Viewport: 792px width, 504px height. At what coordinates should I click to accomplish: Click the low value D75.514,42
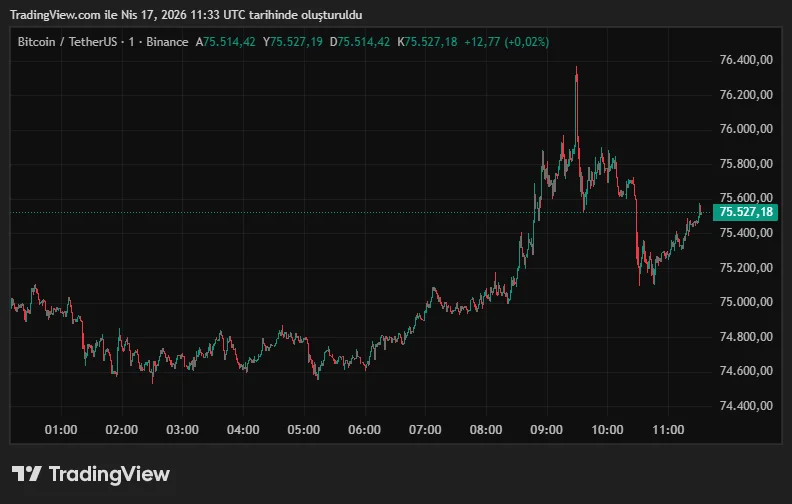[360, 42]
